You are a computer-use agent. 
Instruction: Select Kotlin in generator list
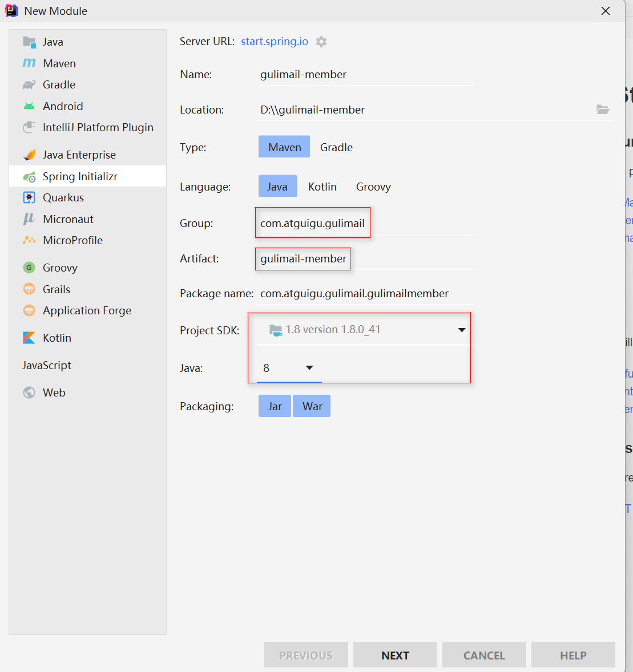point(87,338)
